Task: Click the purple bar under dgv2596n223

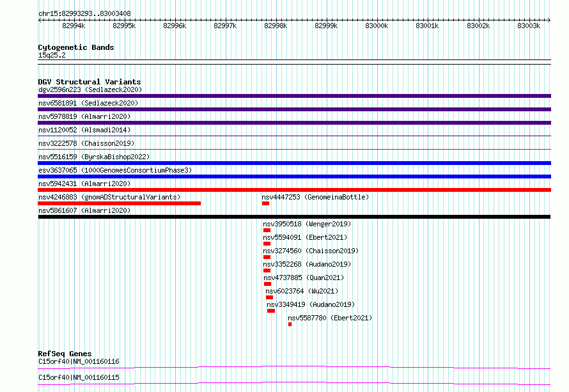Action: tap(294, 96)
